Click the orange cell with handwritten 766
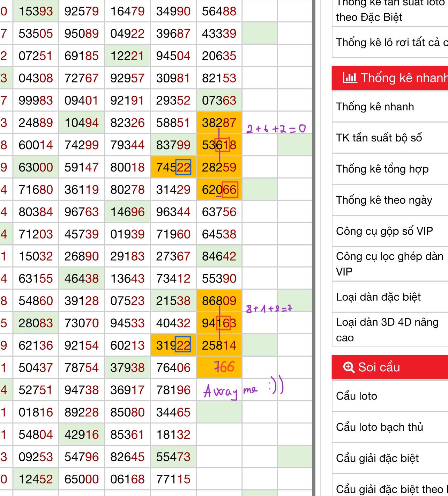Screen dimensions: 448x496 [x=219, y=367]
